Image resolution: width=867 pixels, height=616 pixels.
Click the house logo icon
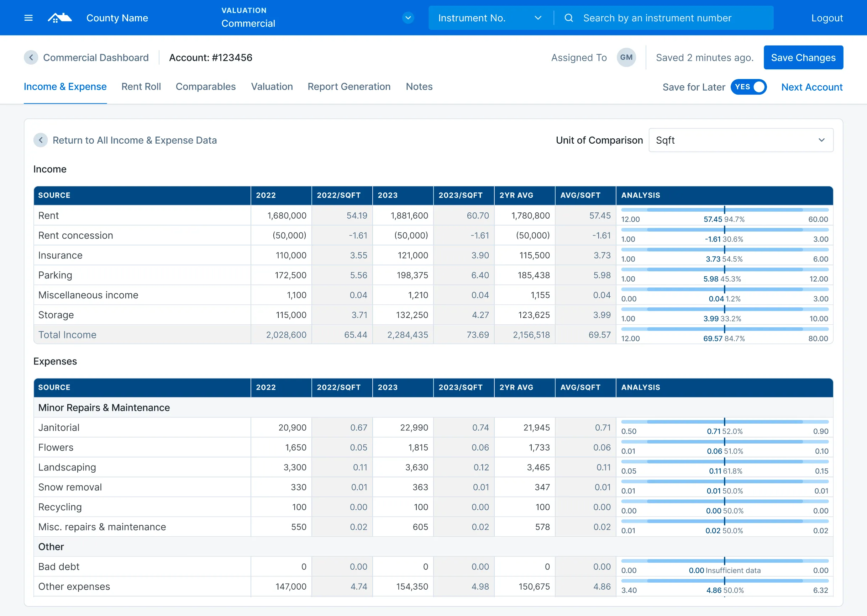59,17
